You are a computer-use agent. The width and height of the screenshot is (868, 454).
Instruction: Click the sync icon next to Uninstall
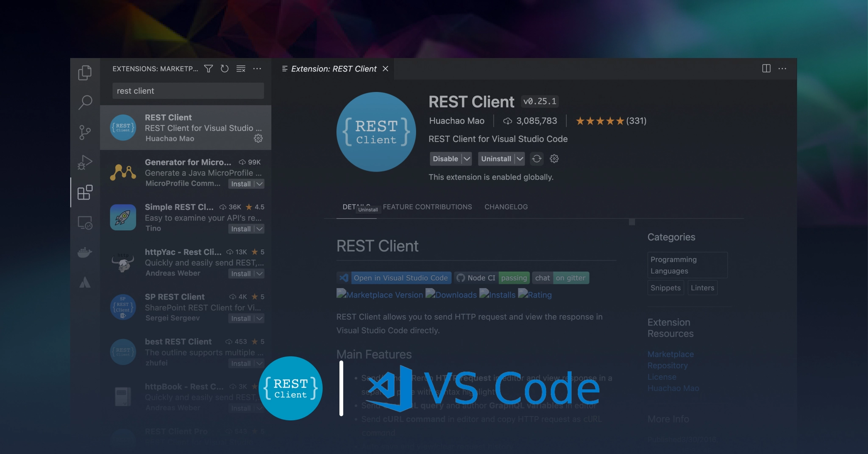pyautogui.click(x=537, y=159)
